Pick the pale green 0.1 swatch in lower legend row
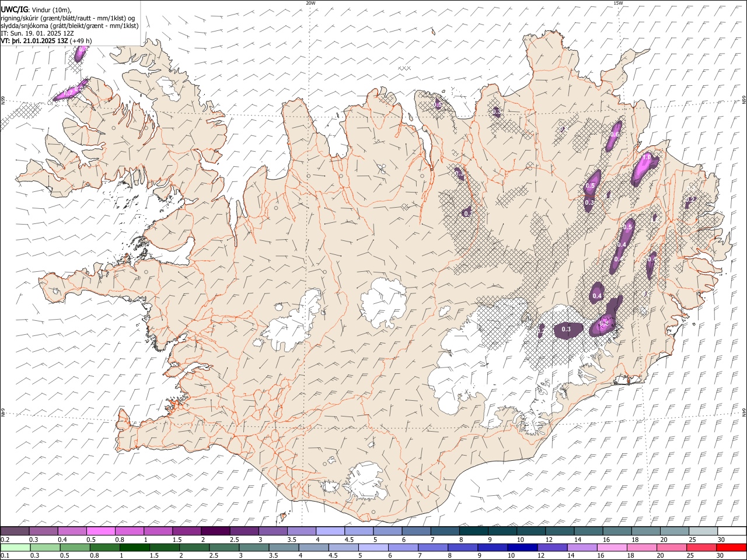This screenshot has height=560, width=747. tap(15, 548)
